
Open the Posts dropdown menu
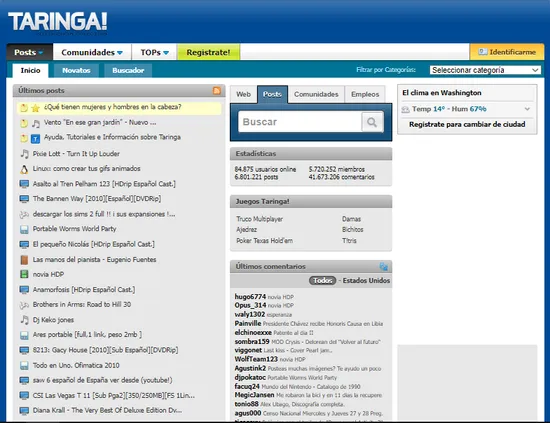pyautogui.click(x=29, y=52)
